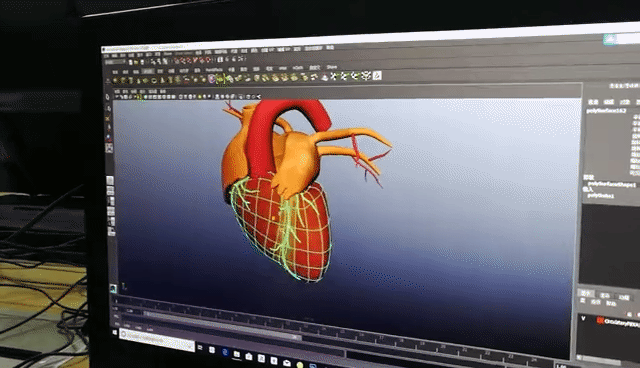Select polySurfaceShape1 in Channel Box
This screenshot has height=368, width=640.
click(x=611, y=184)
